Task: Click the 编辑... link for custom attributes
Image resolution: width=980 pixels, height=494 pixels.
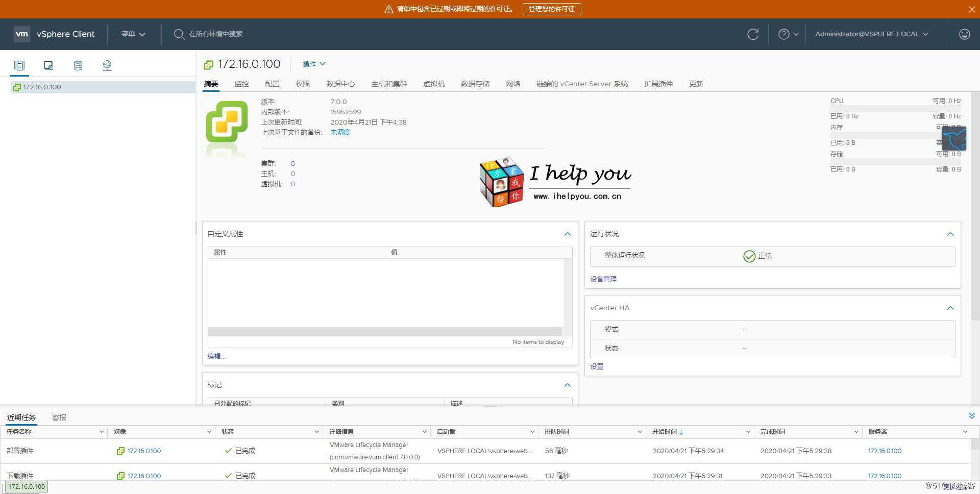Action: coord(216,356)
